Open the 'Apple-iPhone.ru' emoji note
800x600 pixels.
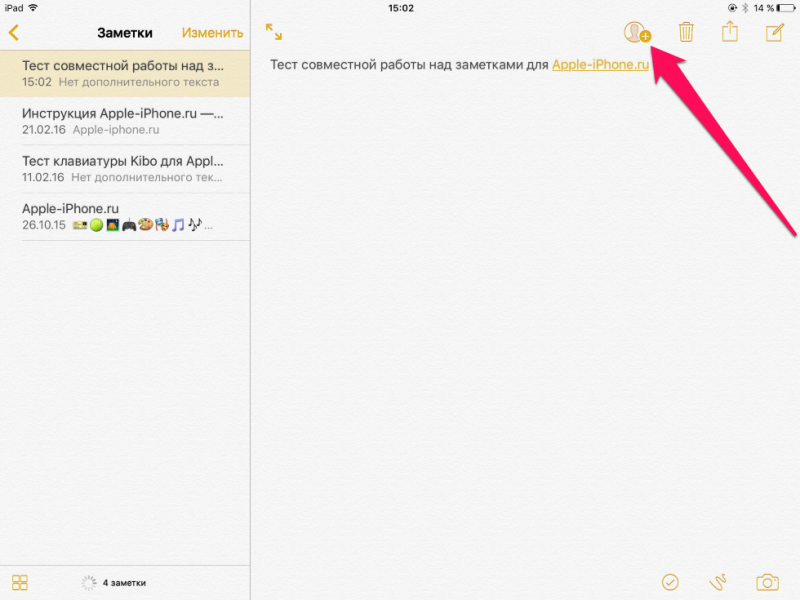click(125, 216)
